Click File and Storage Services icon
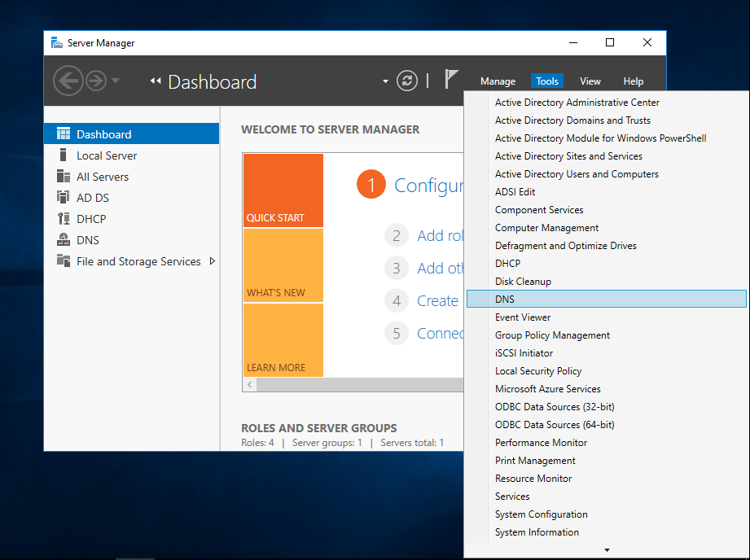The height and width of the screenshot is (560, 750). [x=64, y=260]
